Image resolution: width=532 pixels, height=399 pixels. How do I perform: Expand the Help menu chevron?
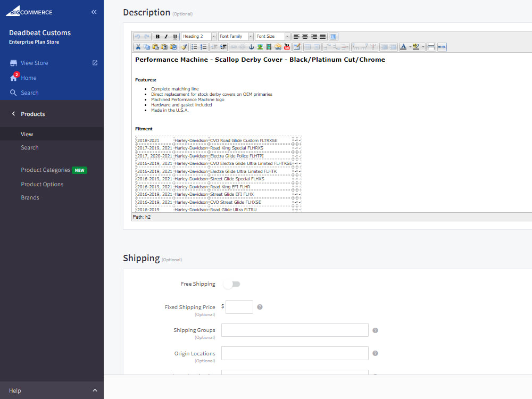pos(95,390)
